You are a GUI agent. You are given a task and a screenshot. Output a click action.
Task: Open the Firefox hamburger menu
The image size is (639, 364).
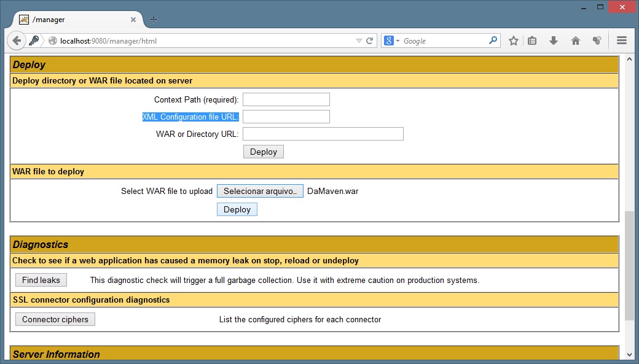coord(621,41)
